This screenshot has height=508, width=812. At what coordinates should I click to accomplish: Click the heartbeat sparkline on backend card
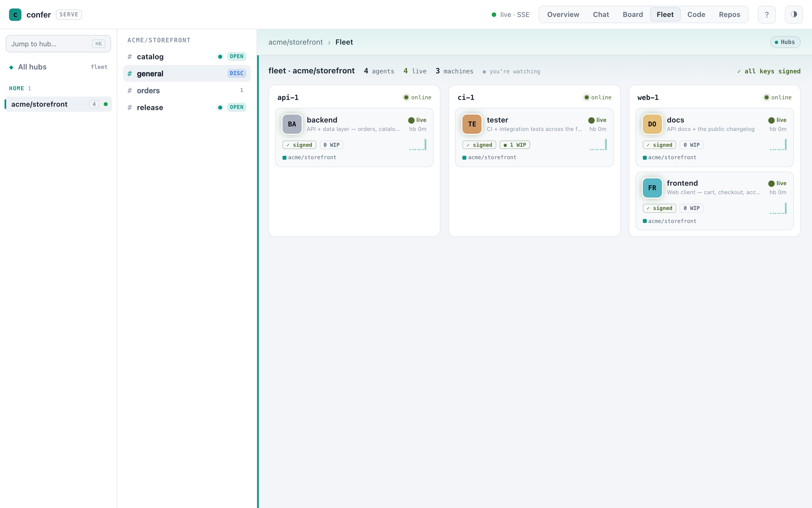(x=418, y=145)
